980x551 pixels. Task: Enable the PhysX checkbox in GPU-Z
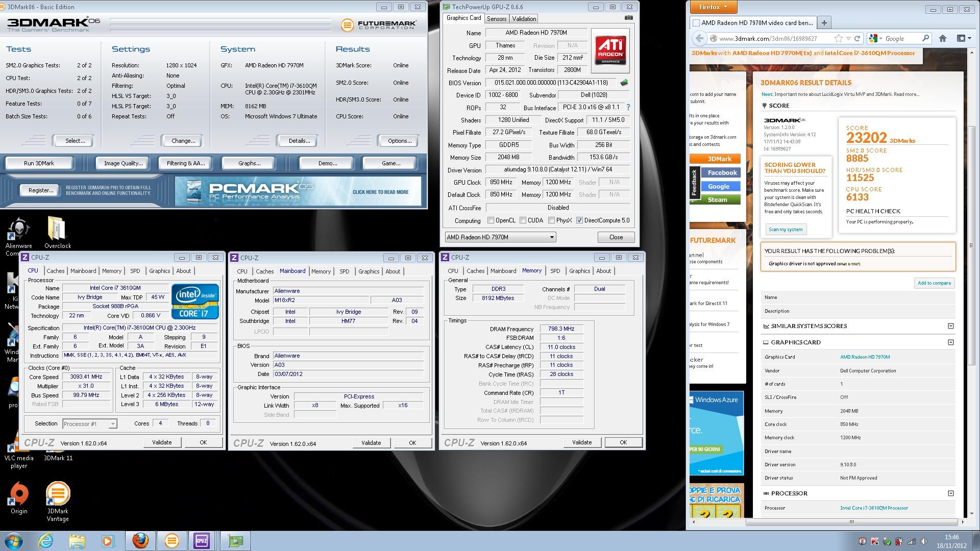click(x=551, y=220)
